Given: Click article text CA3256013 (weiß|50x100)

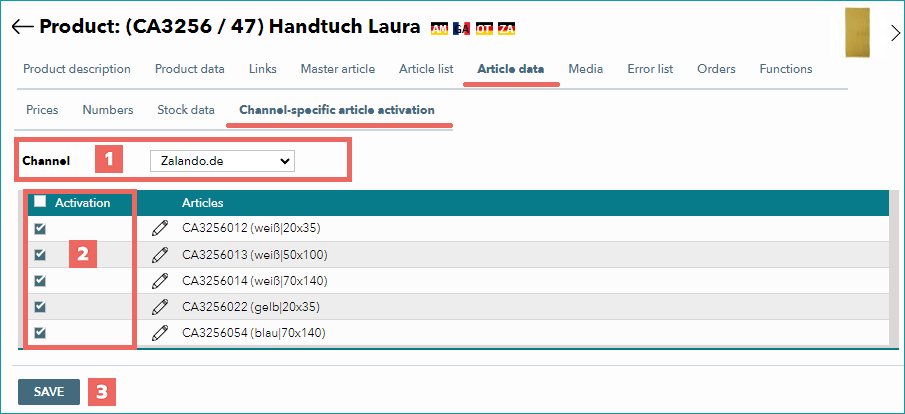Looking at the screenshot, I should pos(255,255).
